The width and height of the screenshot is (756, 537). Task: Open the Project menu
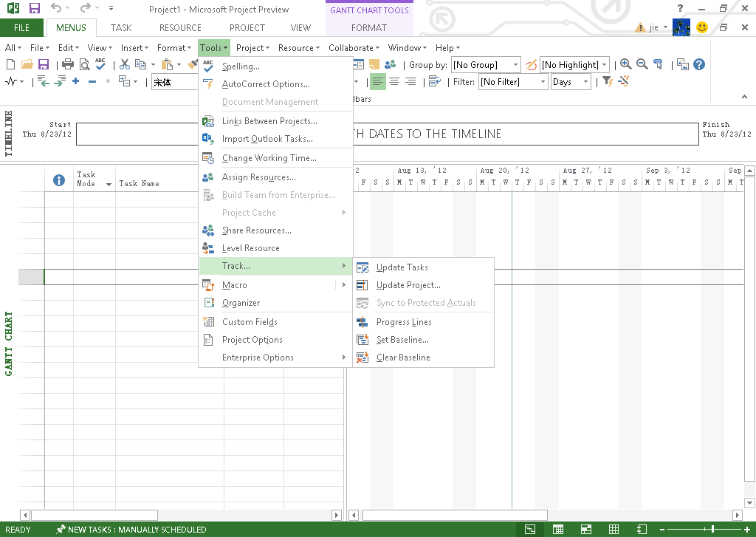(x=252, y=48)
